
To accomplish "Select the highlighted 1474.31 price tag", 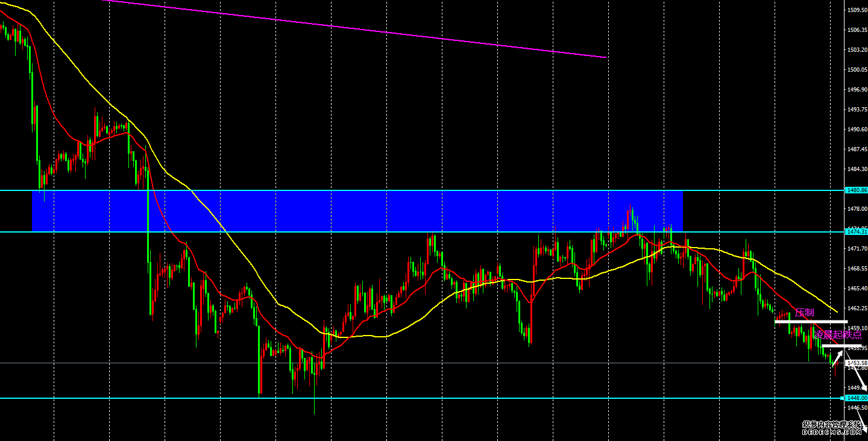I will [857, 232].
